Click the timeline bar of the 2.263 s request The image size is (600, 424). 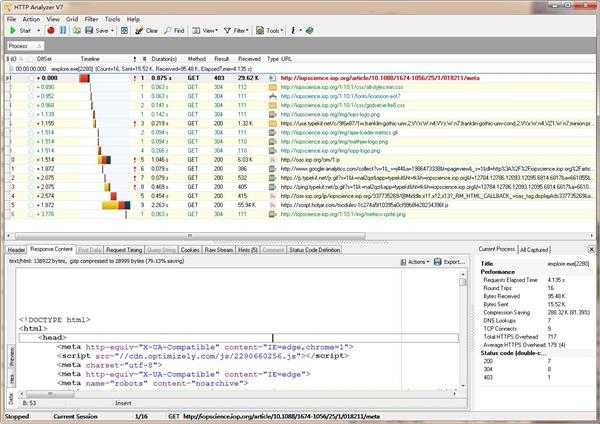[116, 205]
